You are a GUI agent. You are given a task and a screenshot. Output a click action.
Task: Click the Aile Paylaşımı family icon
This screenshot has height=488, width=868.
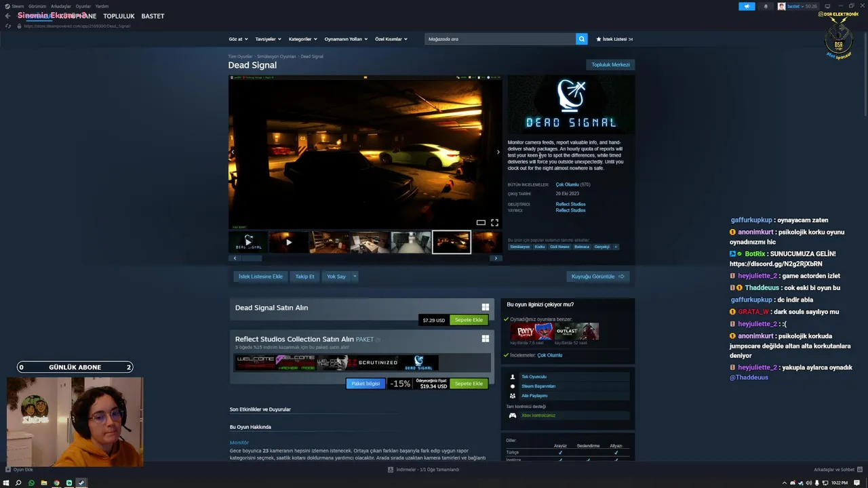tap(513, 396)
